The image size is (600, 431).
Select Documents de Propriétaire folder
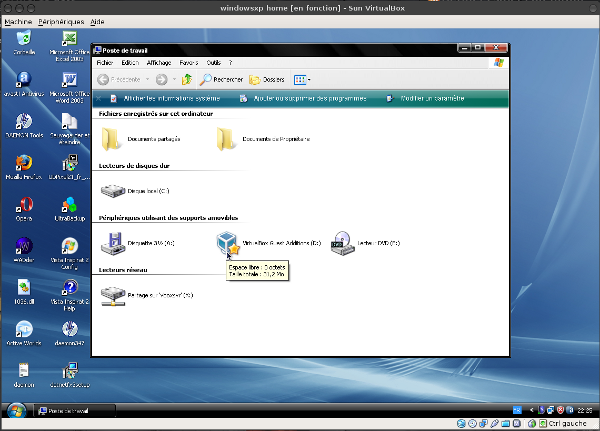click(263, 139)
